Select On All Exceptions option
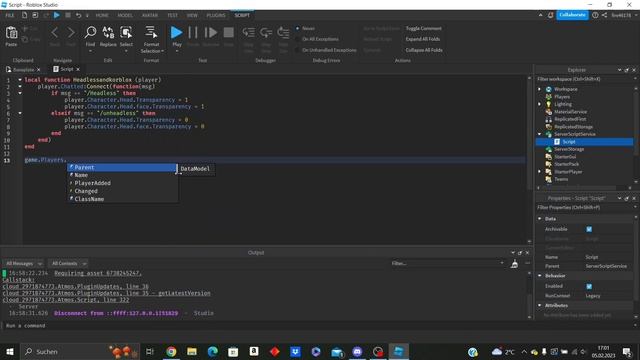This screenshot has width=640, height=360. coord(317,39)
